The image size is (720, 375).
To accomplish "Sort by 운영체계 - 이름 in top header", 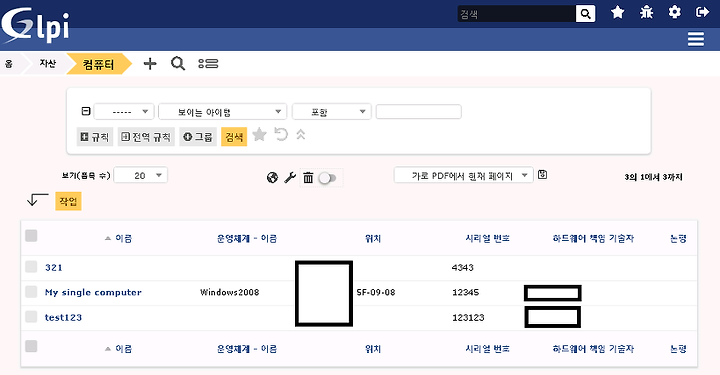I will pyautogui.click(x=247, y=238).
